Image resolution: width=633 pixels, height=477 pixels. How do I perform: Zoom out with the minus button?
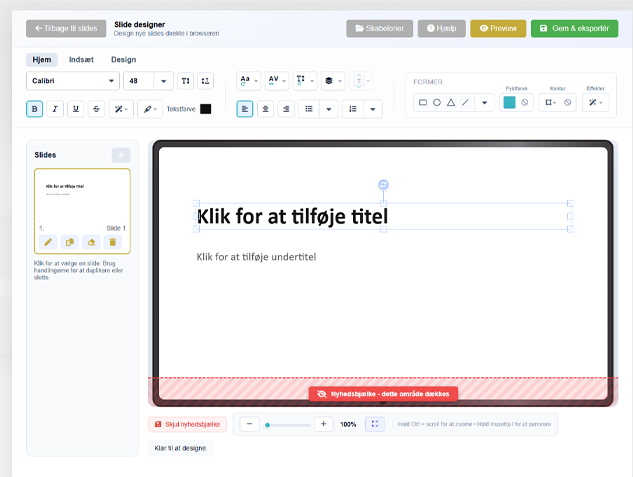[x=249, y=424]
